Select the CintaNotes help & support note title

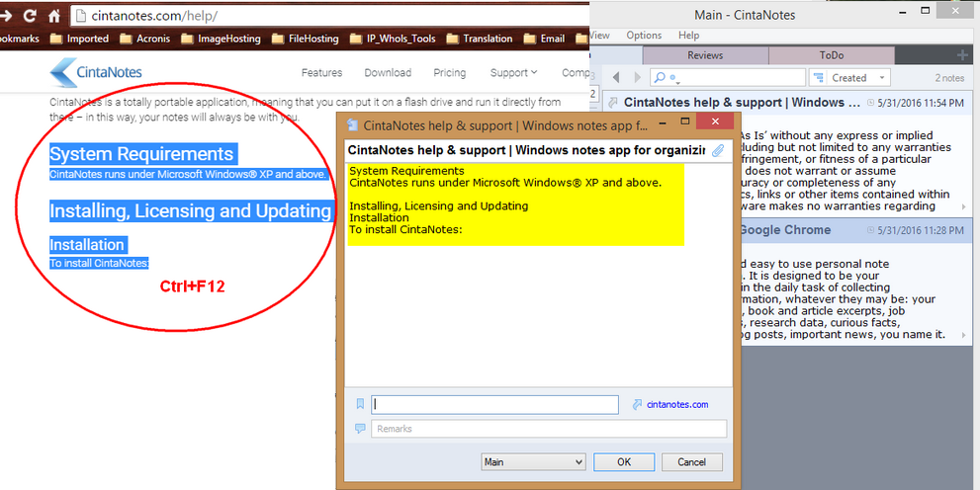point(743,103)
